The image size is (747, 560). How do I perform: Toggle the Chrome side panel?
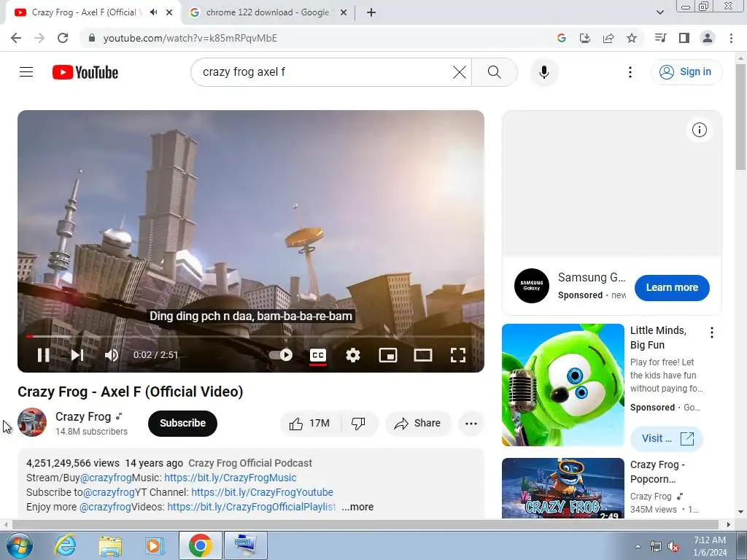(x=684, y=38)
